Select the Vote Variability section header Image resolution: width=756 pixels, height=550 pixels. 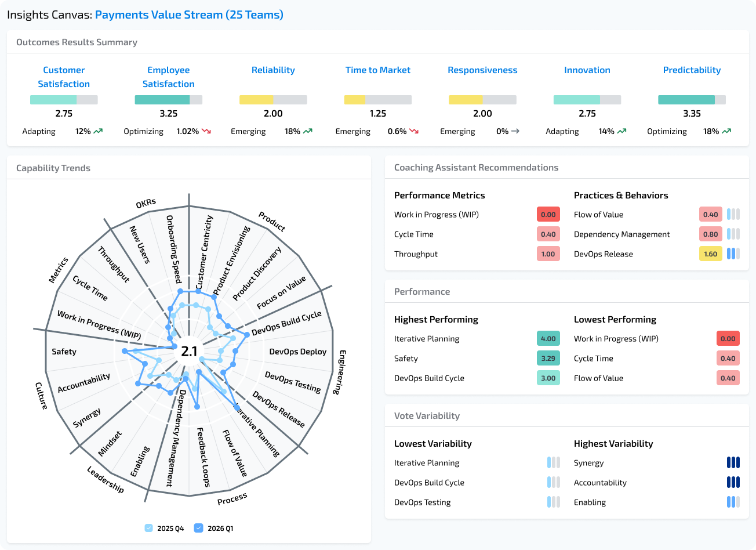[x=427, y=415]
